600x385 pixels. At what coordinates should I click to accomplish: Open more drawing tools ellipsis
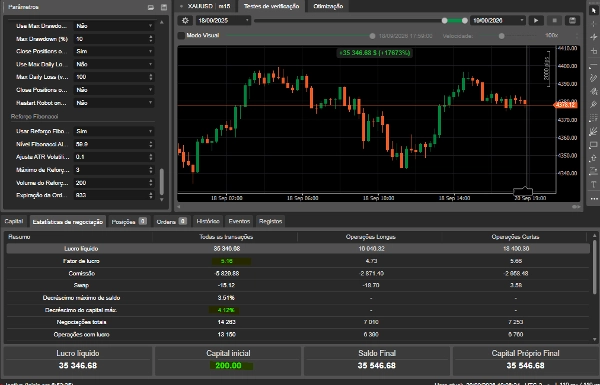[x=593, y=199]
